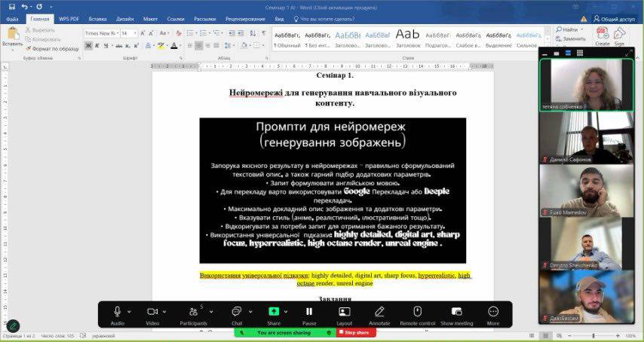Click the Remote control mouse icon

coord(417,311)
